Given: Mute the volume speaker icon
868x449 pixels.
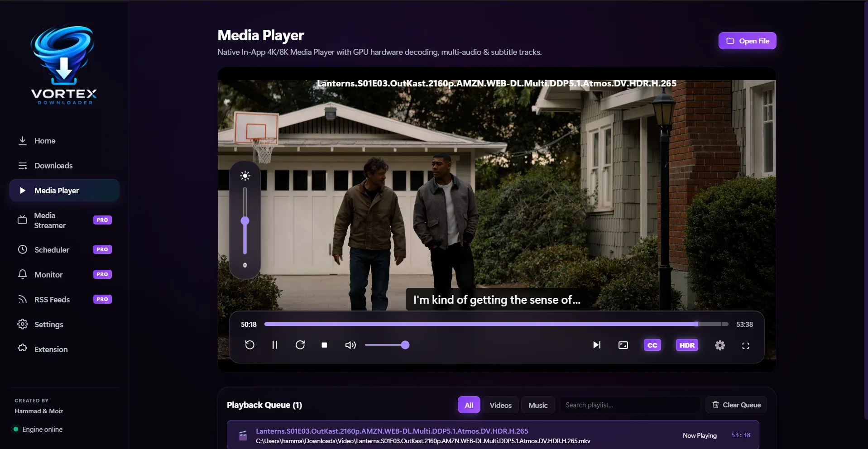Looking at the screenshot, I should click(x=350, y=345).
